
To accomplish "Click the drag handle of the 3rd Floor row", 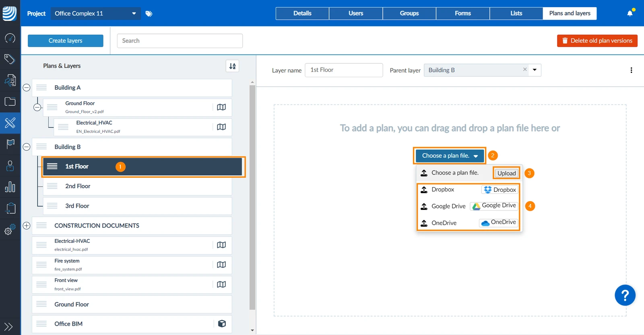I will tap(52, 206).
